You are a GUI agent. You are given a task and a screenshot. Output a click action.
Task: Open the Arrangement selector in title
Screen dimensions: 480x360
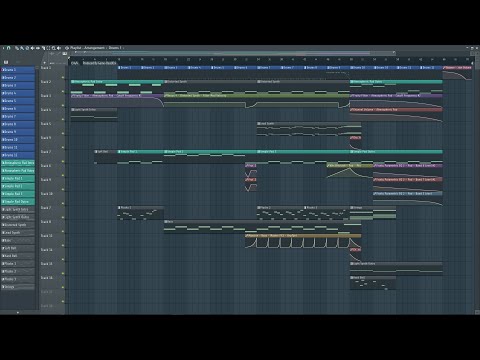coord(94,48)
